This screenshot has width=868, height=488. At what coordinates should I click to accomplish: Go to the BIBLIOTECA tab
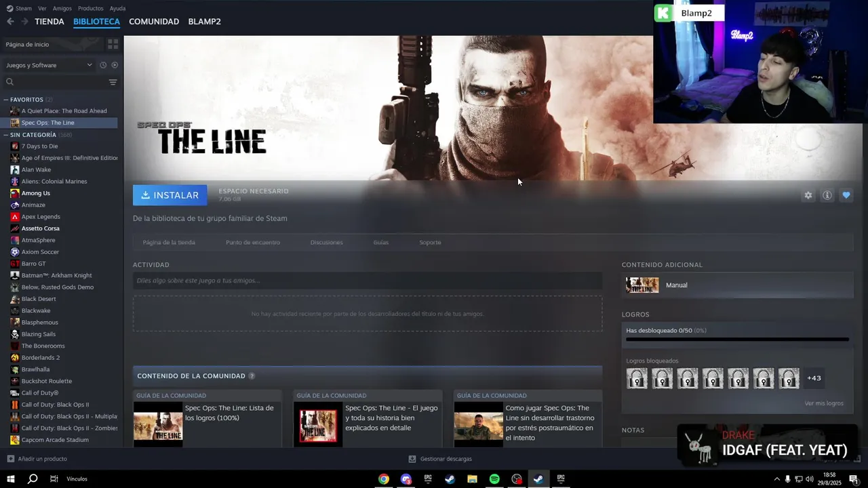click(x=96, y=22)
